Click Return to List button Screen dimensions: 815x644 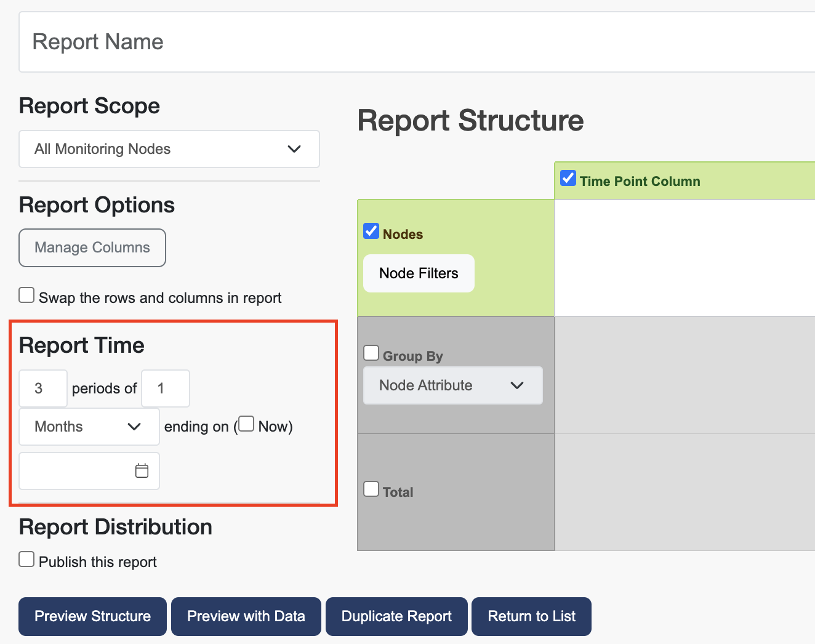tap(531, 616)
